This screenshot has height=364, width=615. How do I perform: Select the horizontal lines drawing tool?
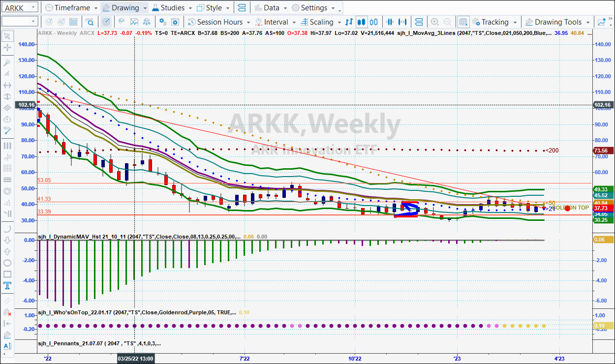(x=7, y=180)
